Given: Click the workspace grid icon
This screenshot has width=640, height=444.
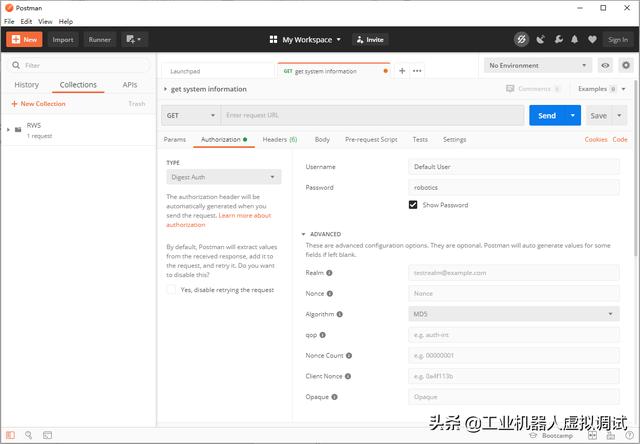Looking at the screenshot, I should click(273, 40).
